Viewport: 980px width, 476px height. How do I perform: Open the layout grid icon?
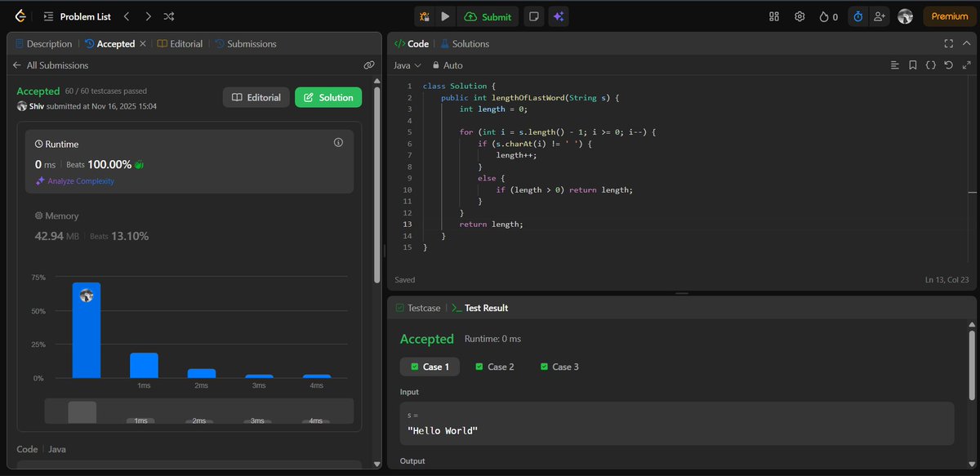[x=774, y=16]
